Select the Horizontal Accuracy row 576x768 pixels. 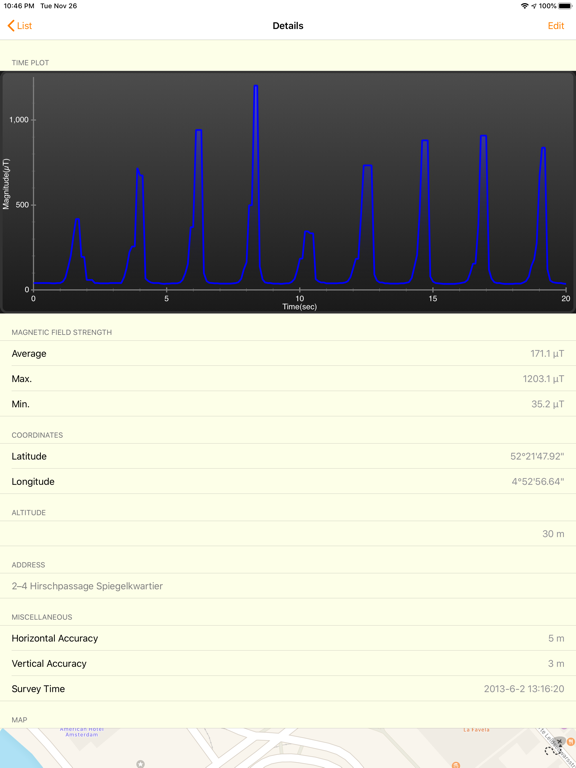tap(288, 639)
